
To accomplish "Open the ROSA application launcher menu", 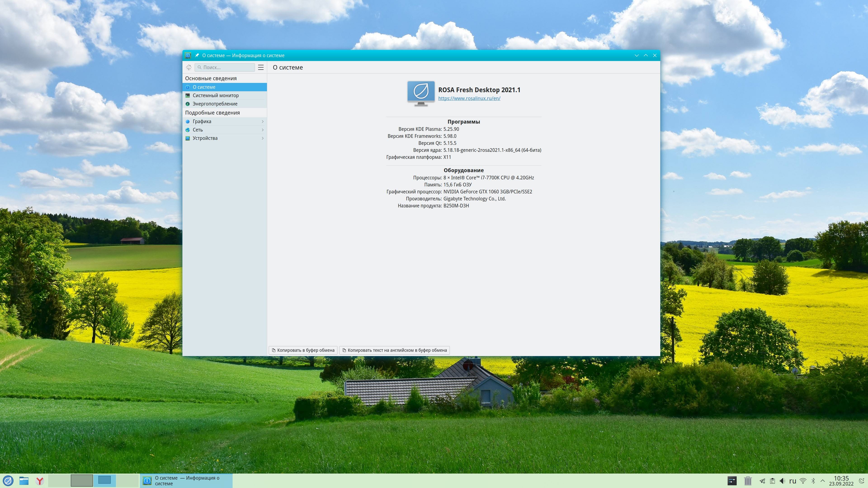I will coord(8,481).
